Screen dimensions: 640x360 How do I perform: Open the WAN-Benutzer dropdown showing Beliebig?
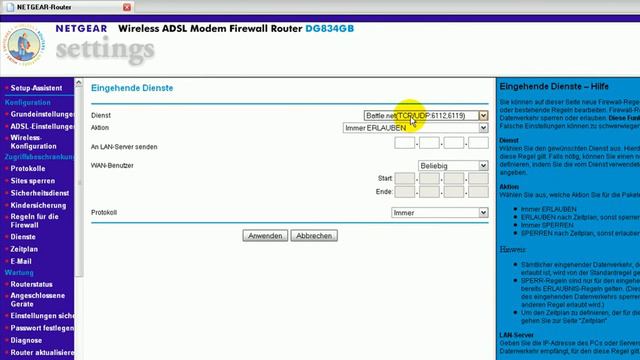click(453, 166)
